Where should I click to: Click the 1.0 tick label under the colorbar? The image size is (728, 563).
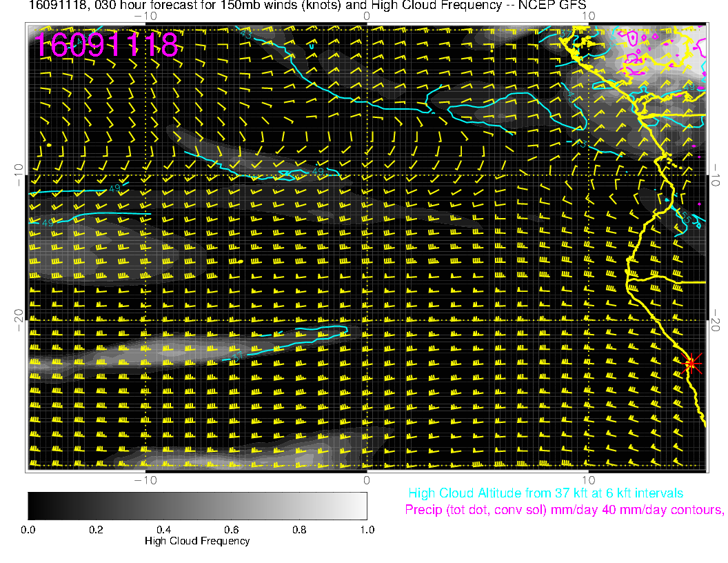pyautogui.click(x=367, y=529)
